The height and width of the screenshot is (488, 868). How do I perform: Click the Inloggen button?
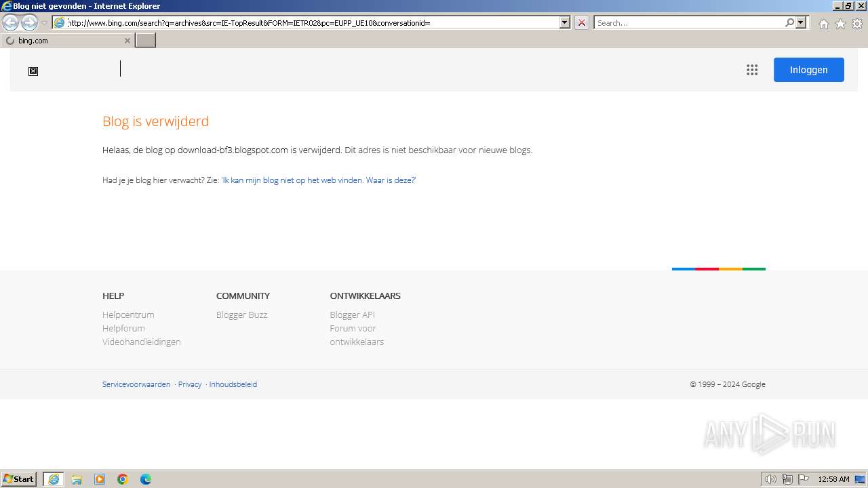[x=809, y=70]
